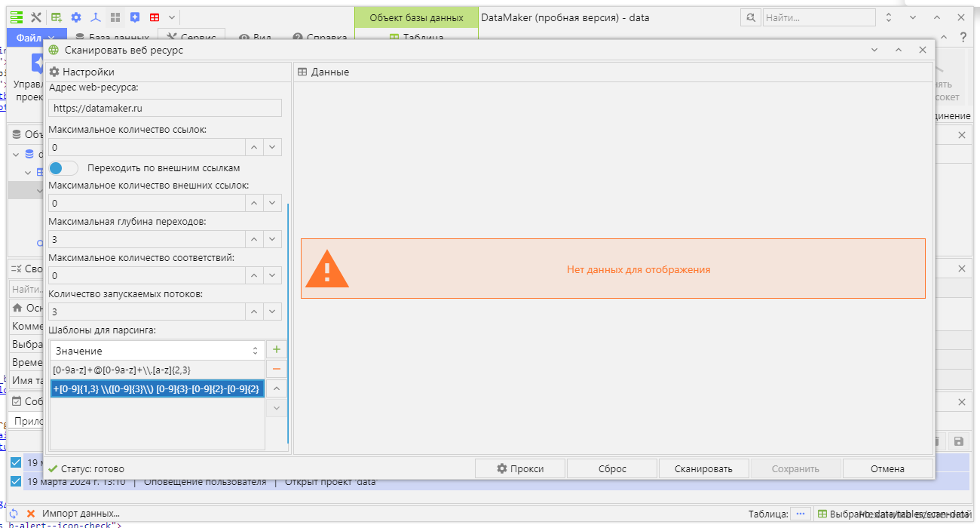This screenshot has width=980, height=528.
Task: Expand the quick toolbar customize chevron
Action: (x=172, y=17)
